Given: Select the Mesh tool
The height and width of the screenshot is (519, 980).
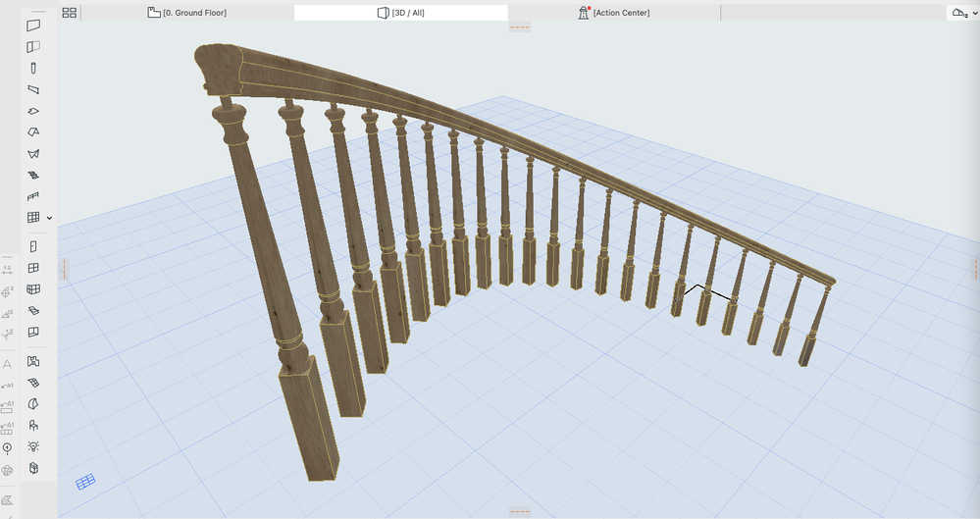Looking at the screenshot, I should coord(33,382).
